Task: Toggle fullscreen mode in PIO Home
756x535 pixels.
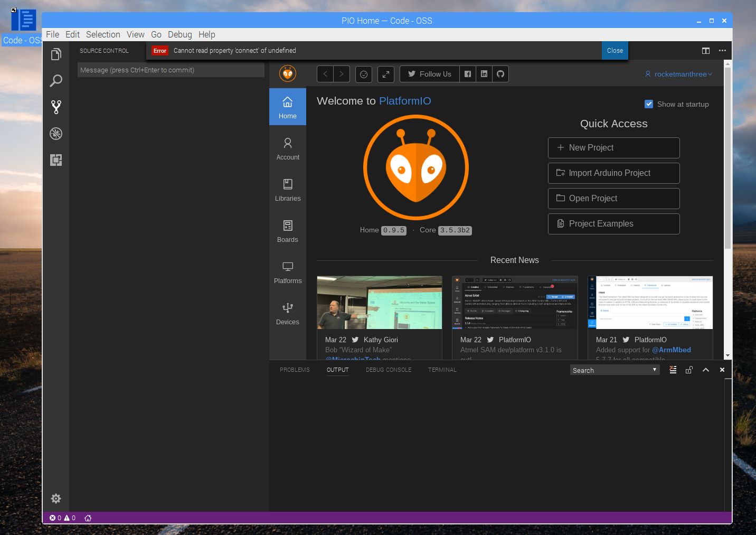Action: (385, 74)
